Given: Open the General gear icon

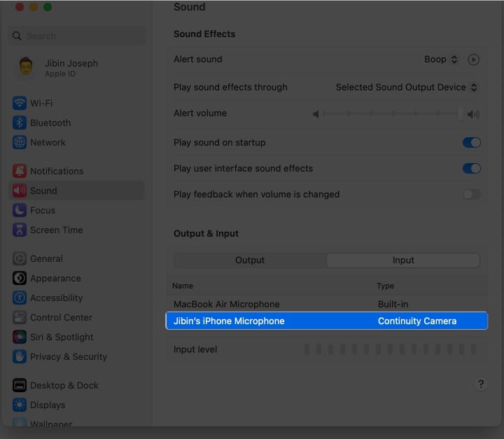Looking at the screenshot, I should click(x=20, y=258).
